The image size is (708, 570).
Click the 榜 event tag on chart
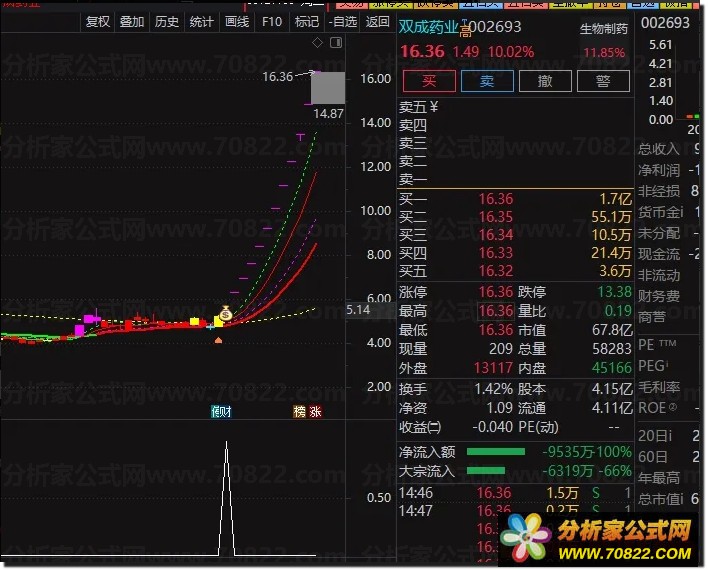[x=300, y=411]
